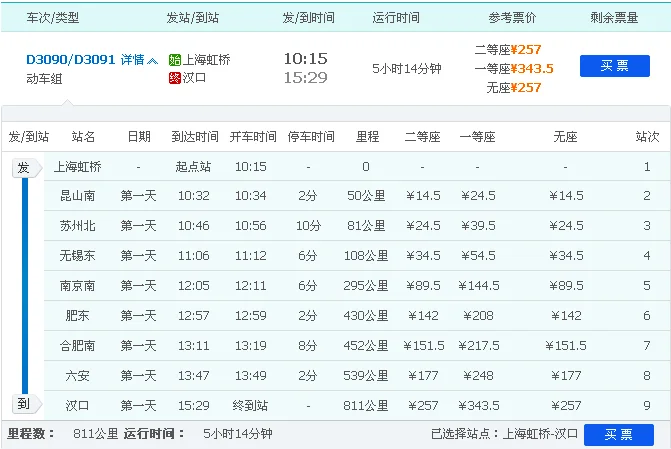Click the ¥217.5 first-class fare for 合肥南
The image size is (671, 449).
pos(478,345)
